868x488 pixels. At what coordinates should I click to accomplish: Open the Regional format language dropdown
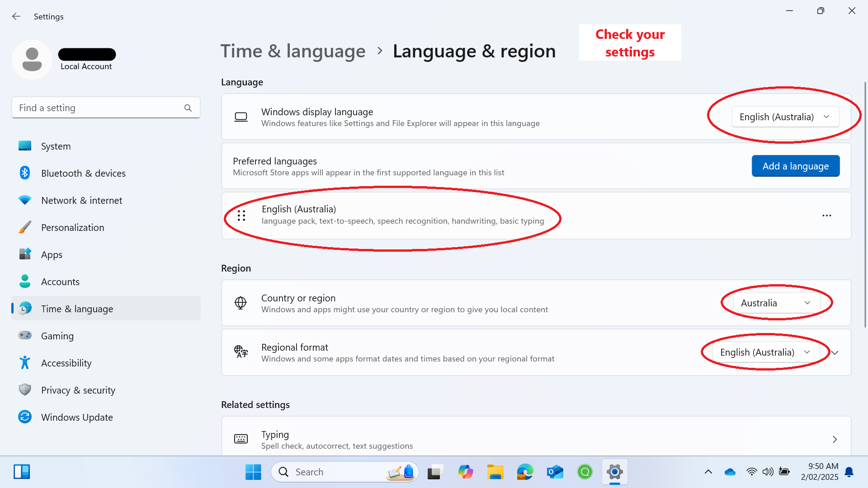tap(765, 352)
